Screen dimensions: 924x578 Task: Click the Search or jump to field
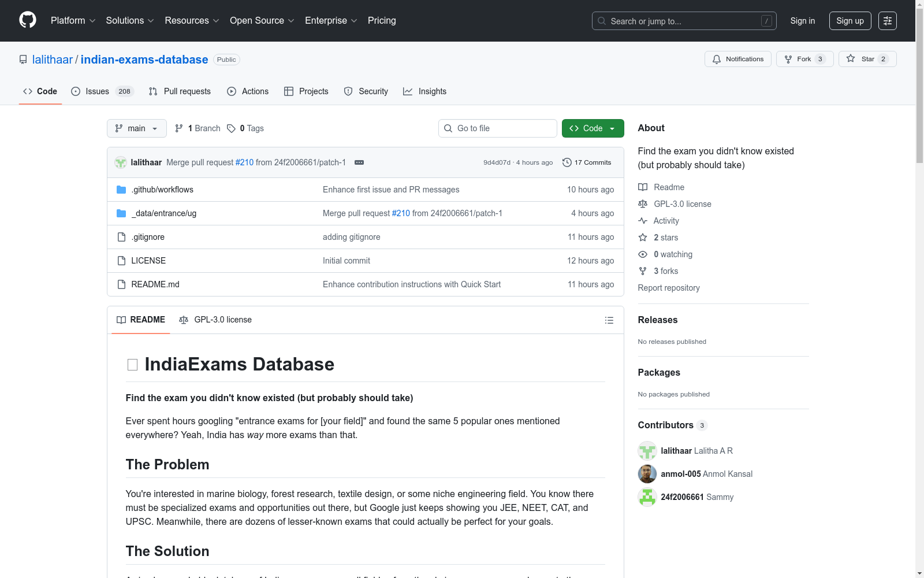[684, 21]
